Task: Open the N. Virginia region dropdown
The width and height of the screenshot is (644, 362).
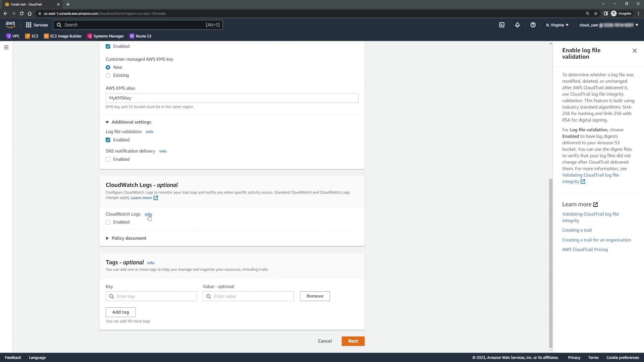Action: click(x=557, y=25)
